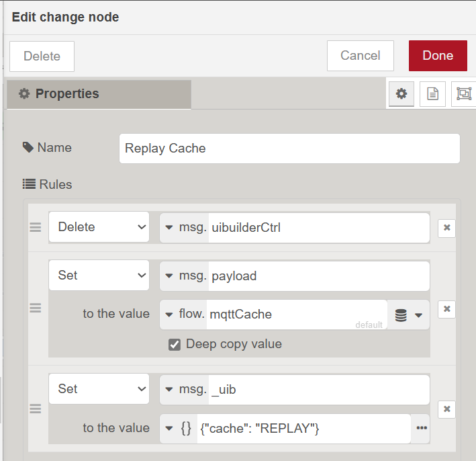The image size is (476, 461).
Task: Expand JSON editor with ellipsis button
Action: click(x=422, y=429)
